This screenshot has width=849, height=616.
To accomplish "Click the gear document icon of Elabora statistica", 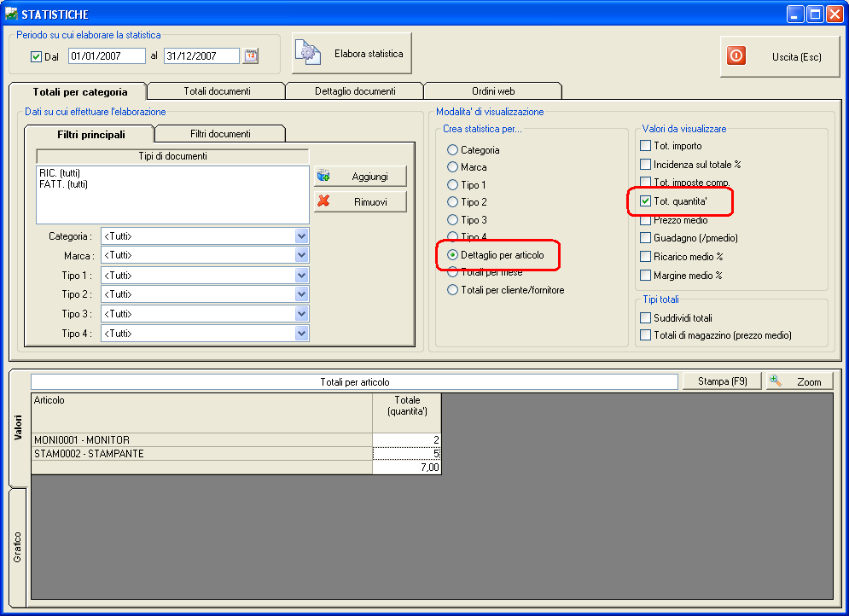I will 308,53.
